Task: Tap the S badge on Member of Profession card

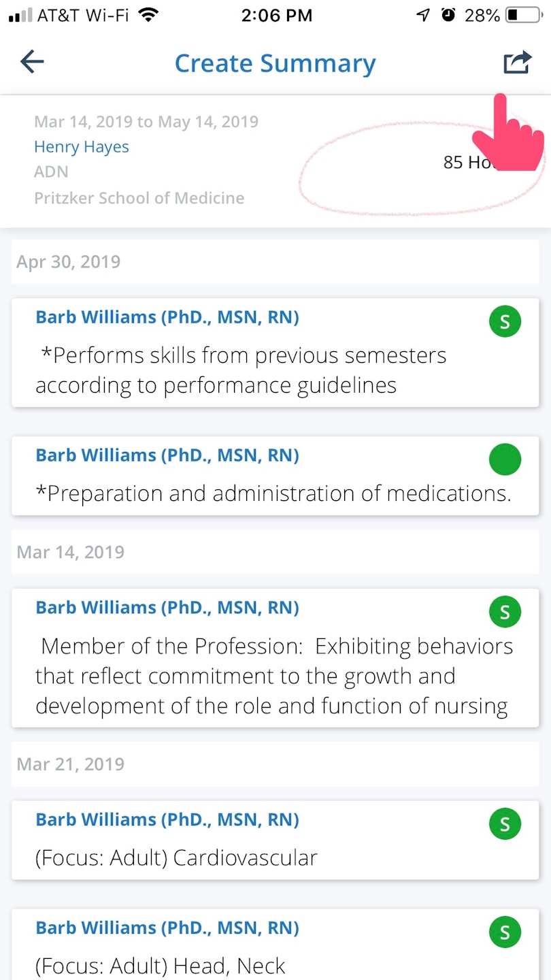Action: 505,612
